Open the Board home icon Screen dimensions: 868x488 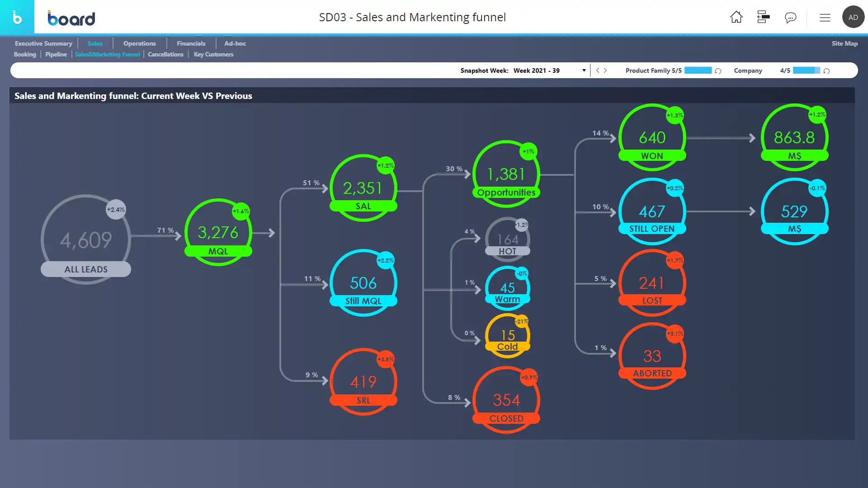point(736,17)
